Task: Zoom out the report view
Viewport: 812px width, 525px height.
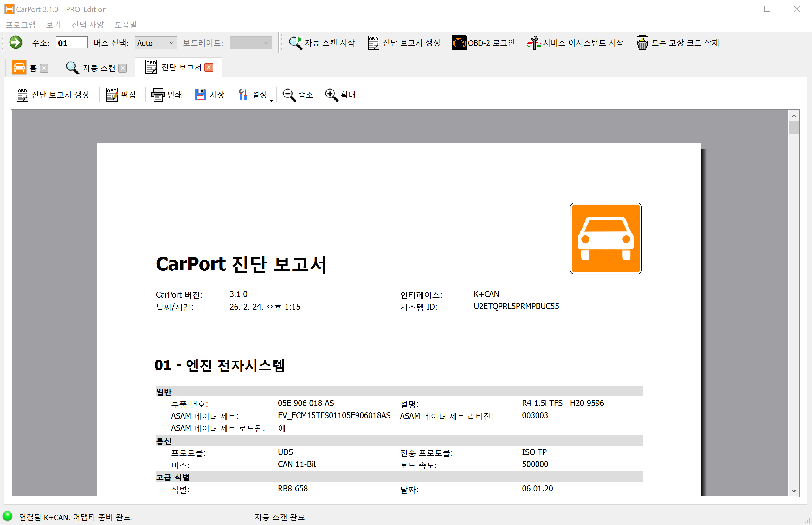Action: tap(289, 94)
